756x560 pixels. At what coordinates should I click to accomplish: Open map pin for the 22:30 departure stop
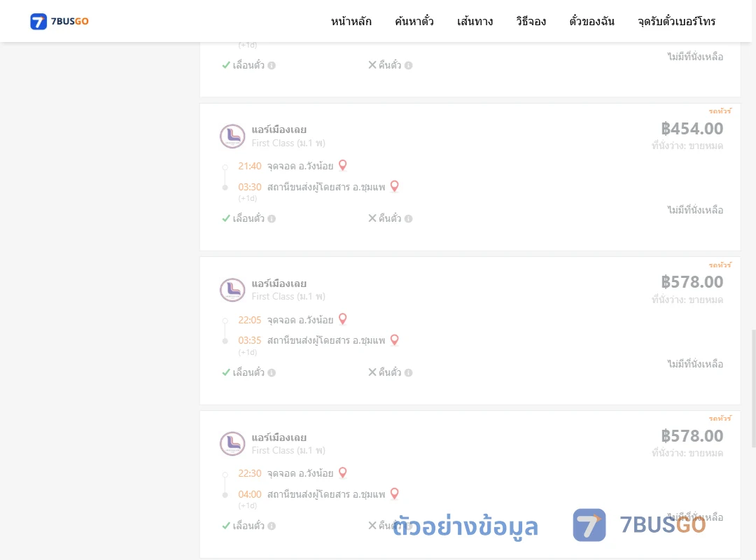tap(343, 472)
